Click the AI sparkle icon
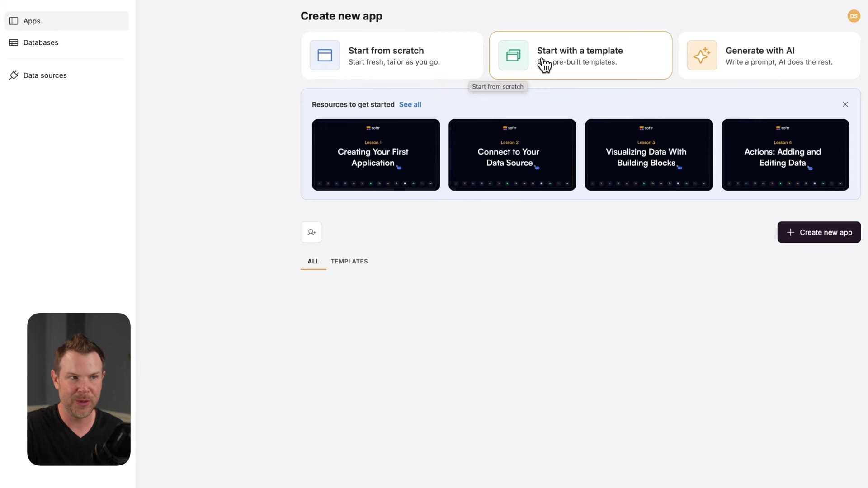The width and height of the screenshot is (868, 488). click(702, 55)
